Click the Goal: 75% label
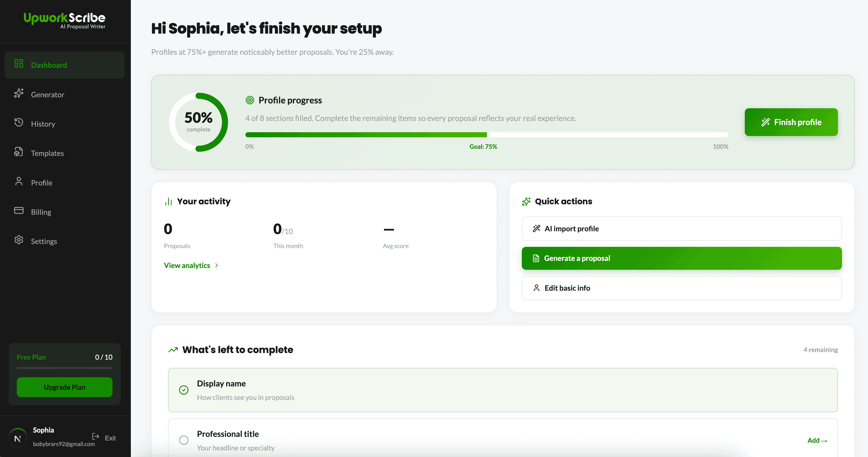This screenshot has height=457, width=868. pyautogui.click(x=483, y=146)
